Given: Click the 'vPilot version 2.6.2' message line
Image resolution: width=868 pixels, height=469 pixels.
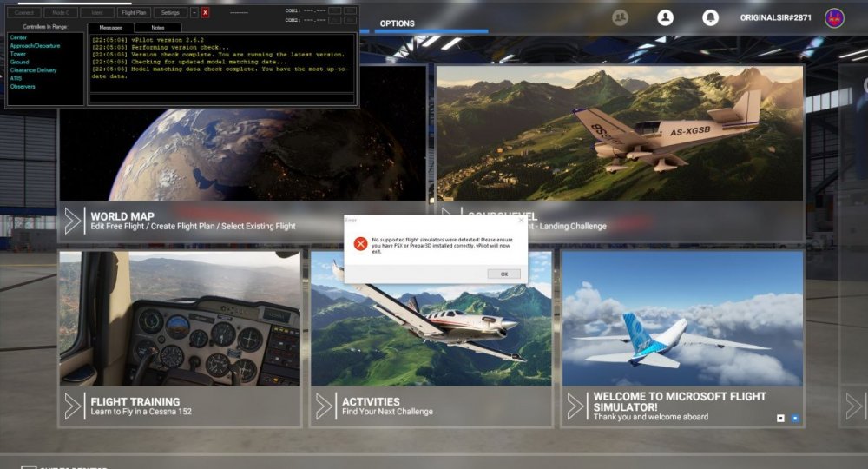Looking at the screenshot, I should [x=148, y=40].
